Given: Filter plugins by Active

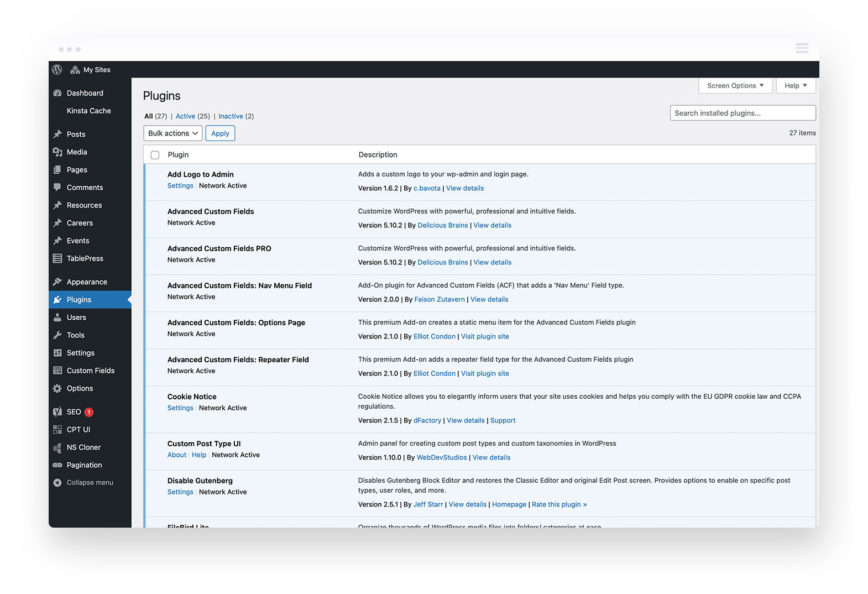Looking at the screenshot, I should coord(185,116).
